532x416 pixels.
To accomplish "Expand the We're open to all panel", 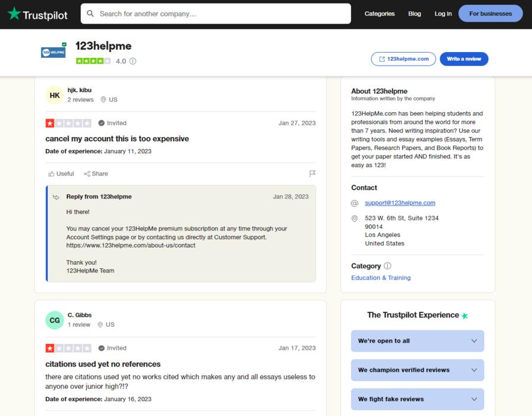I will point(417,341).
